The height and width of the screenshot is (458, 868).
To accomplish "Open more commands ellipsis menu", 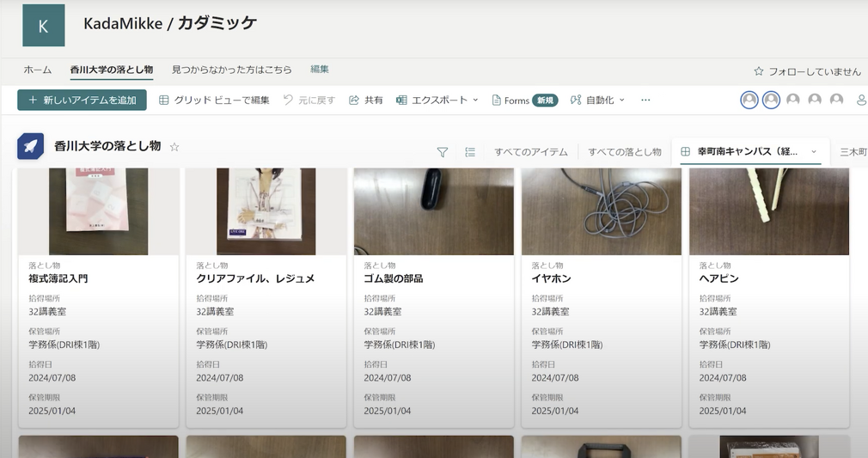I will tap(645, 101).
